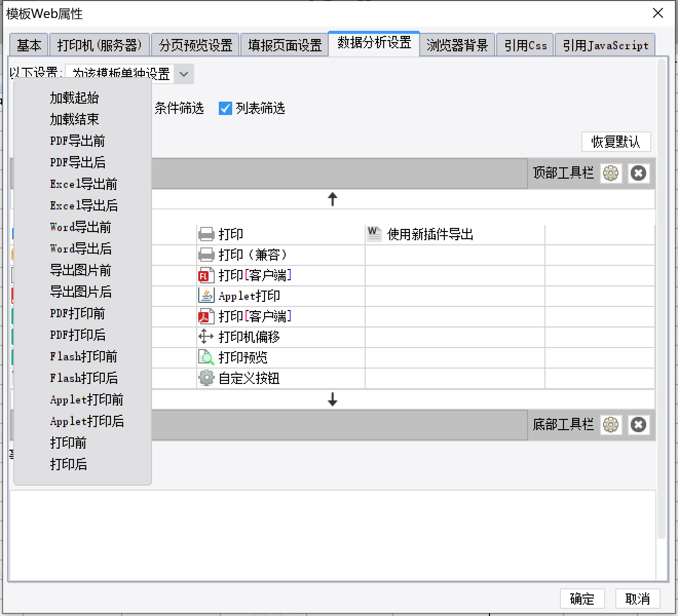Switch to the 分页预览设置 tab

pyautogui.click(x=196, y=45)
